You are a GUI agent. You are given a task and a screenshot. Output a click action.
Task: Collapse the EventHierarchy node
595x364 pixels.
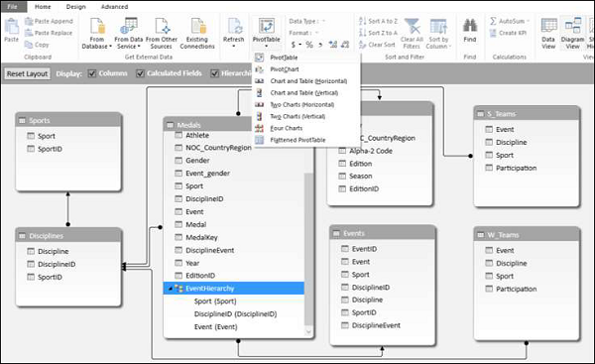(170, 289)
